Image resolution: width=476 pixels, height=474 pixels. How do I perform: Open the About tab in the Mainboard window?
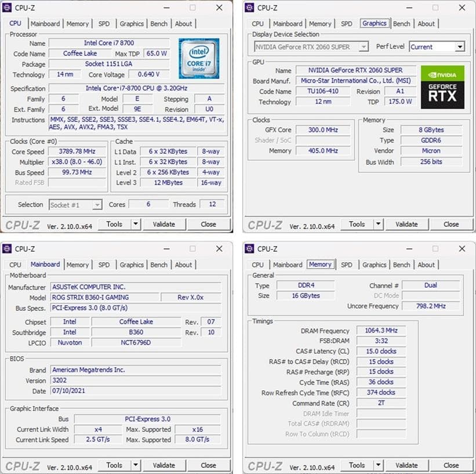tap(184, 265)
